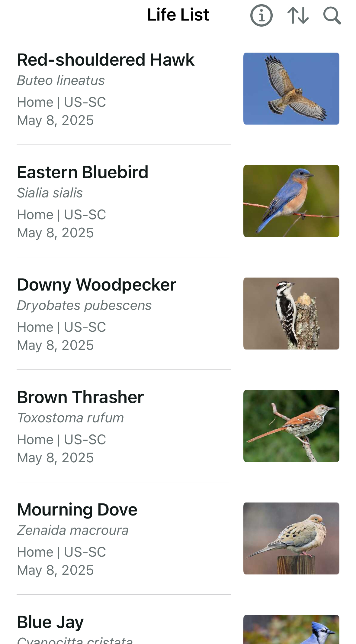Image resolution: width=356 pixels, height=644 pixels.
Task: Open the Life List info icon
Action: [261, 15]
